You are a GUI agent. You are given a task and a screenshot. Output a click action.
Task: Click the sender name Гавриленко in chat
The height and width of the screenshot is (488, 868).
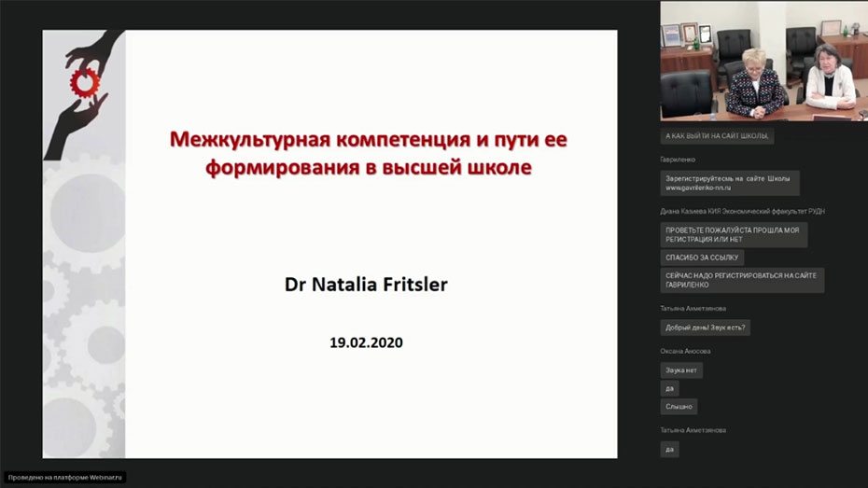(678, 160)
